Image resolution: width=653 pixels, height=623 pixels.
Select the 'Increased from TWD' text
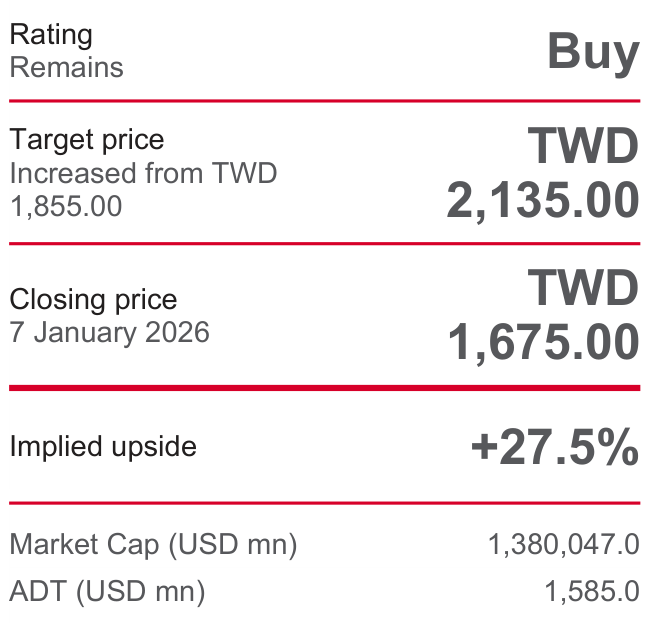(x=143, y=173)
